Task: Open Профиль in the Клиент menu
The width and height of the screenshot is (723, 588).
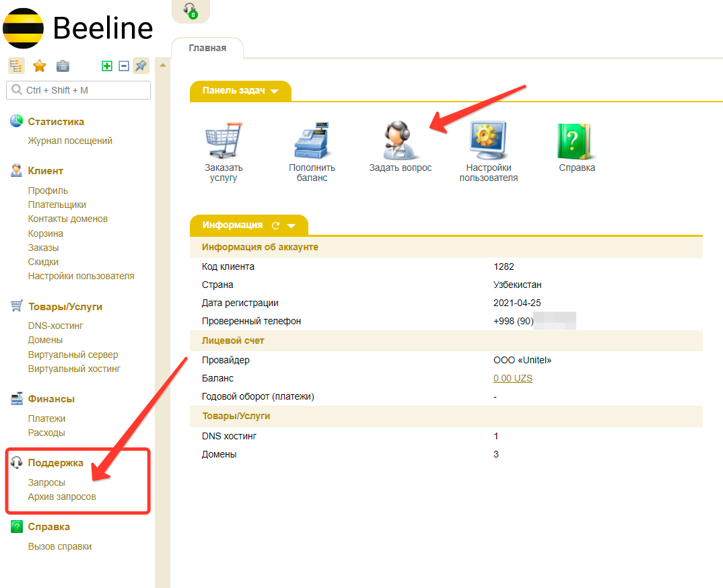Action: tap(48, 190)
